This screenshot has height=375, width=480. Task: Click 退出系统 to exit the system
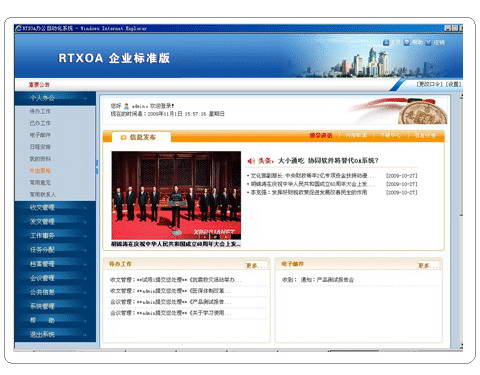pyautogui.click(x=55, y=334)
